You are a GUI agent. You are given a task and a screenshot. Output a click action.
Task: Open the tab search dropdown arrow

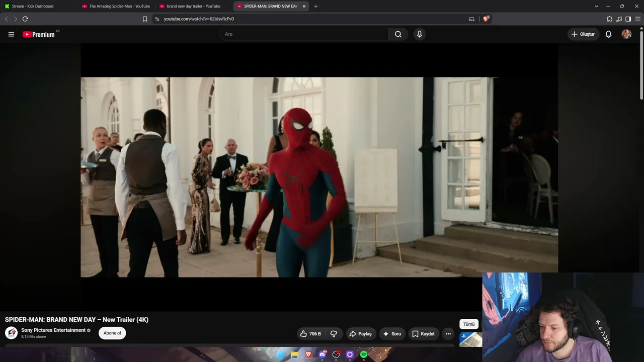point(596,6)
